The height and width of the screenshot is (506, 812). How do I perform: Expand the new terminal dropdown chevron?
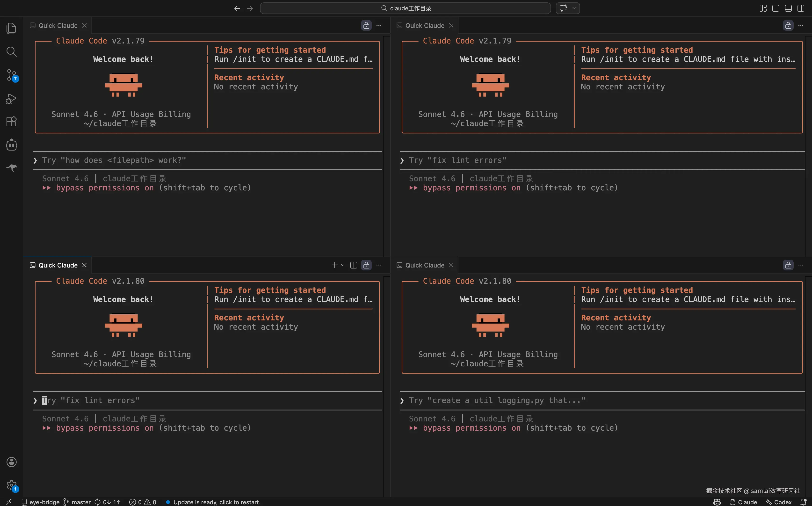pos(343,265)
